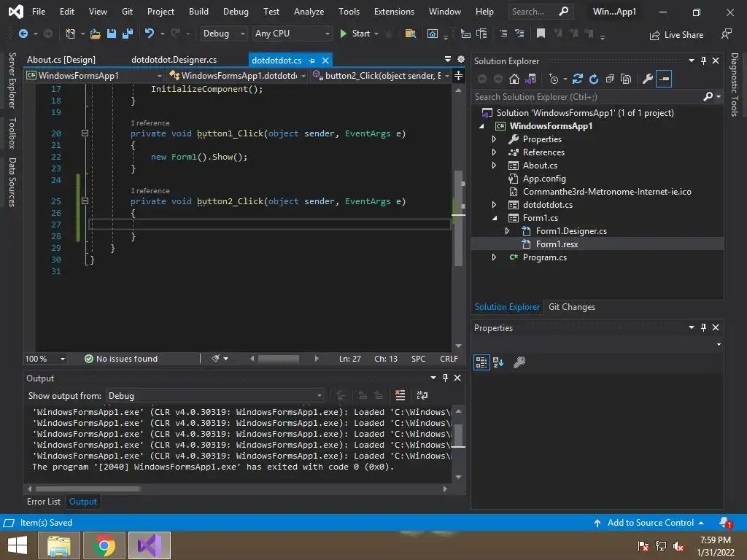
Task: Switch to Git Changes tab
Action: click(x=572, y=307)
